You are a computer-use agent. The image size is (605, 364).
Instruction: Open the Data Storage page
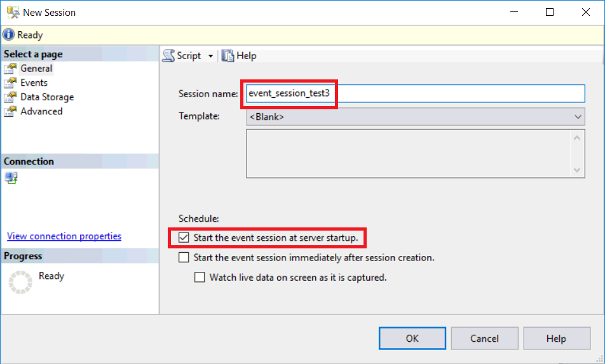[x=47, y=97]
